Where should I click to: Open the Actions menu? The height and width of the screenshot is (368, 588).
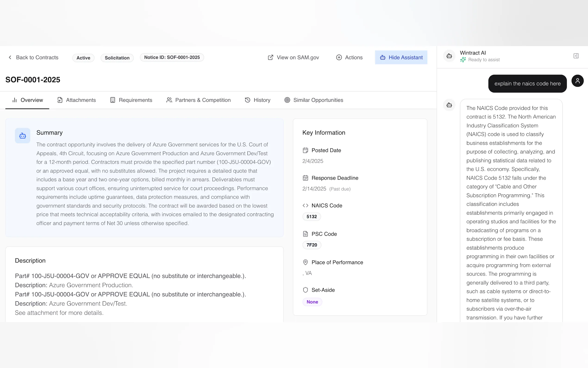(x=349, y=57)
